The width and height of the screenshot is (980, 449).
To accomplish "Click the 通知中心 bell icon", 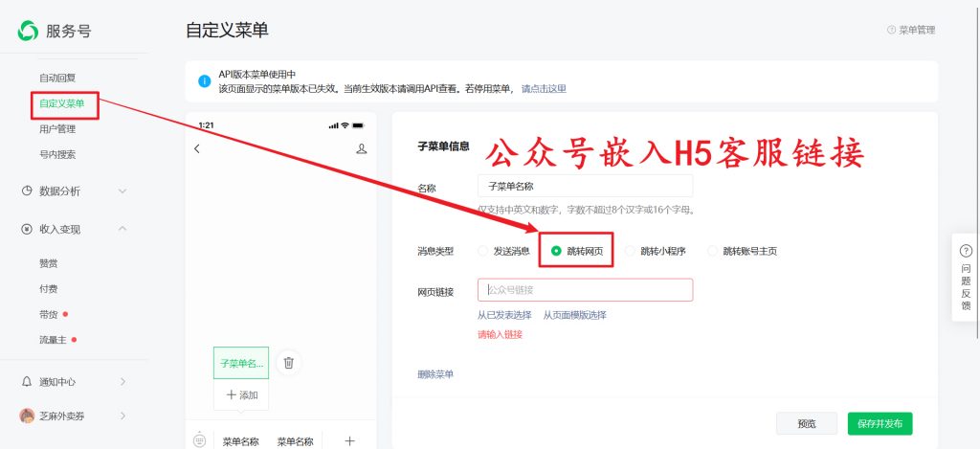I will point(26,381).
